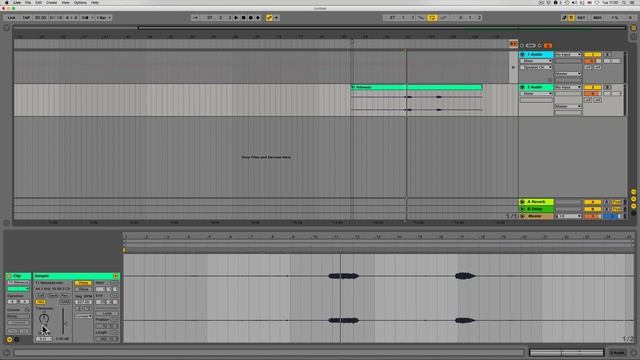This screenshot has height=360, width=640.
Task: Toggle the 1 Audio track activator
Action: click(593, 54)
